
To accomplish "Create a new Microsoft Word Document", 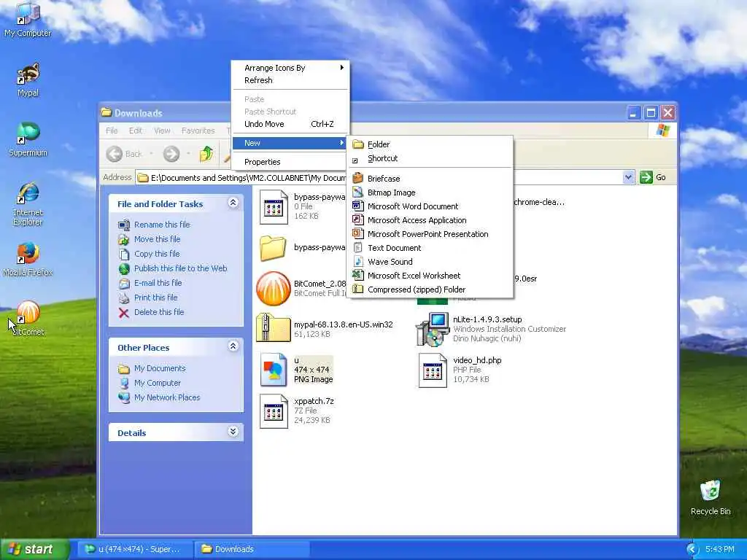I will (x=430, y=206).
